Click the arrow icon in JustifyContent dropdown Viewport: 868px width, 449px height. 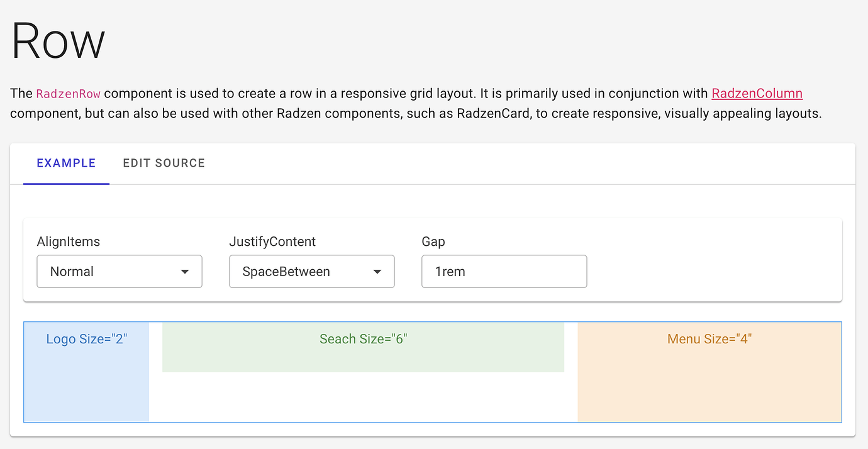[x=377, y=272]
